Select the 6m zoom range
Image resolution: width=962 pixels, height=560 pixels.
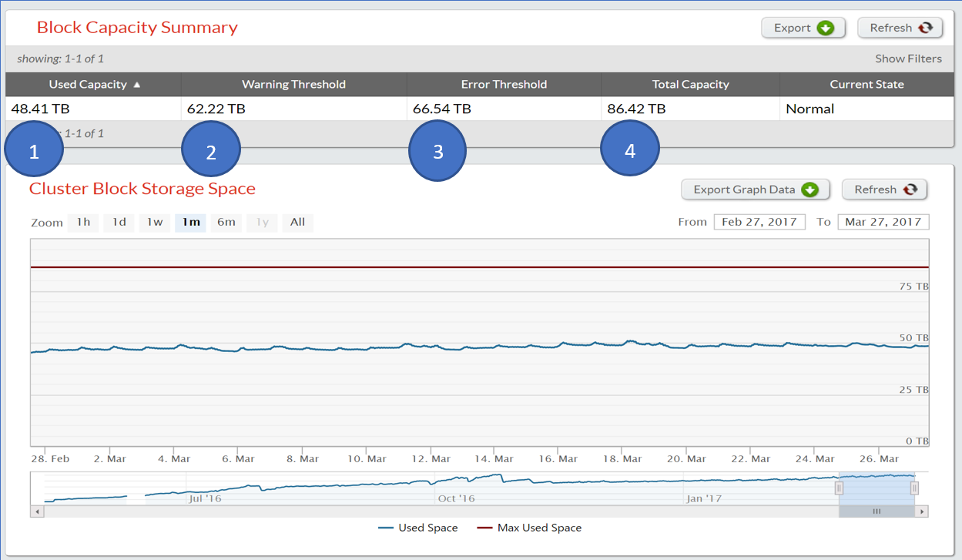point(226,223)
